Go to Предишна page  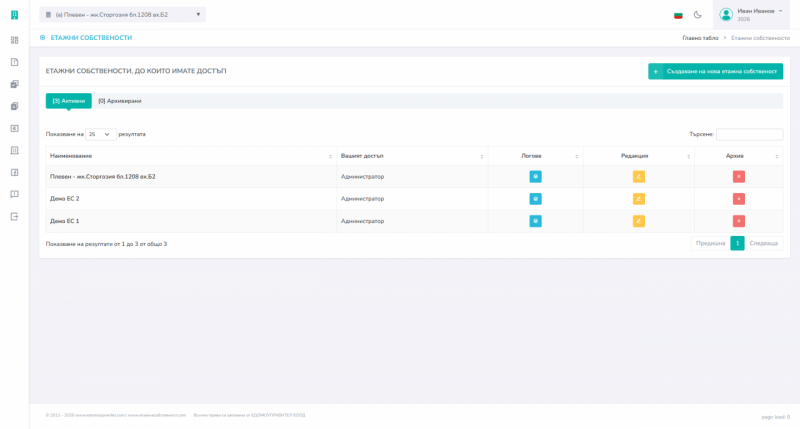[x=710, y=243]
